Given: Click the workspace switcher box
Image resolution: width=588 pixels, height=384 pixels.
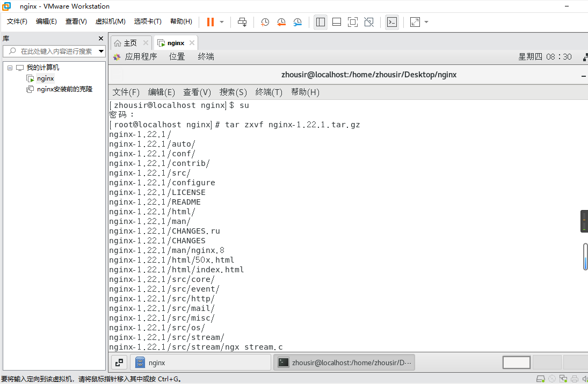Looking at the screenshot, I should (x=517, y=363).
